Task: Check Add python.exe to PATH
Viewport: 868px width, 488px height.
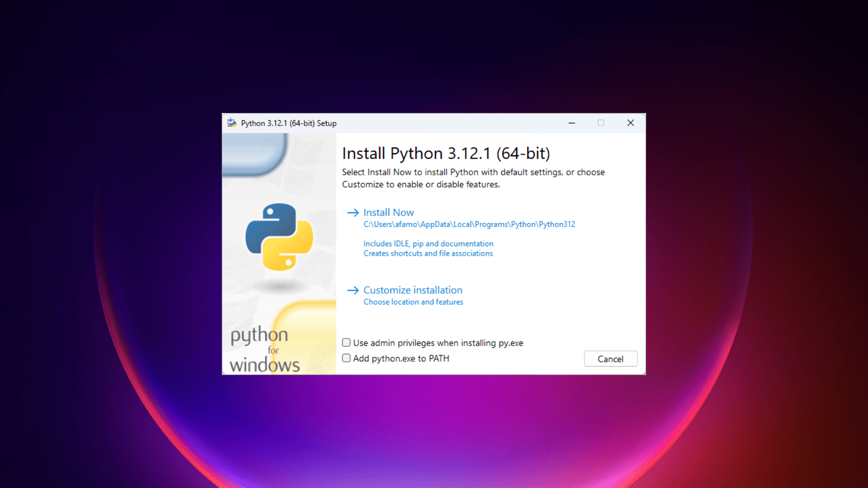Action: tap(346, 358)
